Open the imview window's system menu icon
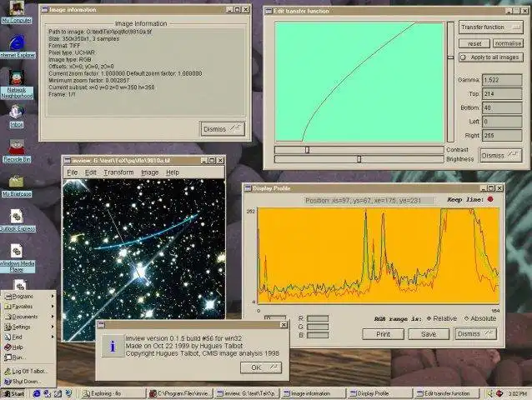Image resolution: width=532 pixels, height=400 pixels. [68, 160]
